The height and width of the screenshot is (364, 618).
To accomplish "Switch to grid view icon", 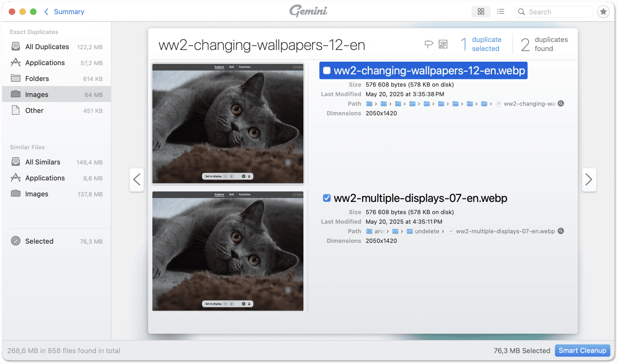I will pos(481,12).
